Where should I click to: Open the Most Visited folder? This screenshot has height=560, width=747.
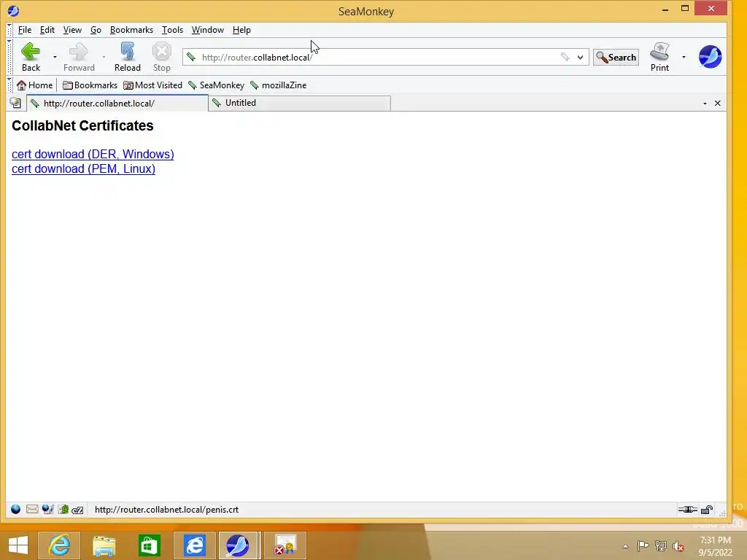tap(153, 85)
